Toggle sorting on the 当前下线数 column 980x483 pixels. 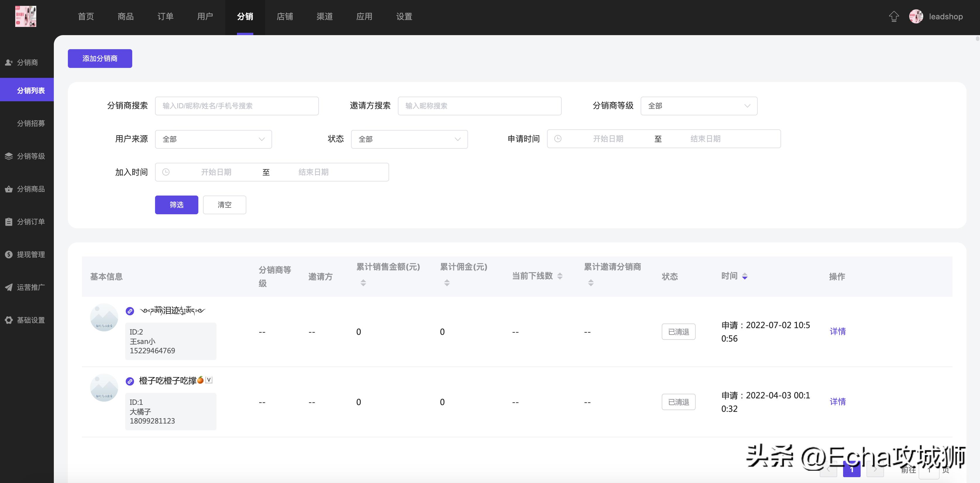(560, 276)
